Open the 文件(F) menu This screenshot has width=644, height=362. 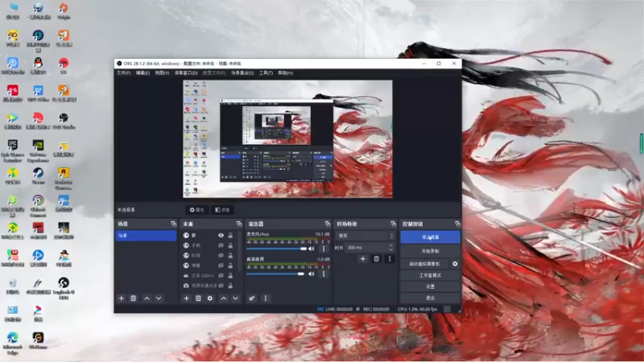tap(124, 73)
